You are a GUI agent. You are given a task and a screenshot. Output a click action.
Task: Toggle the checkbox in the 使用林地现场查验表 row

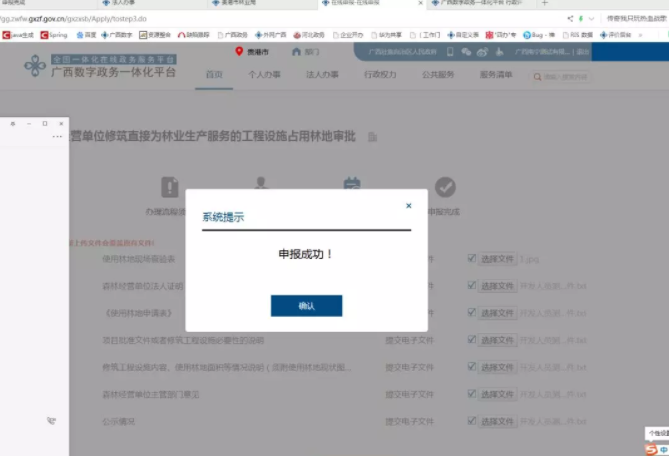pyautogui.click(x=471, y=258)
